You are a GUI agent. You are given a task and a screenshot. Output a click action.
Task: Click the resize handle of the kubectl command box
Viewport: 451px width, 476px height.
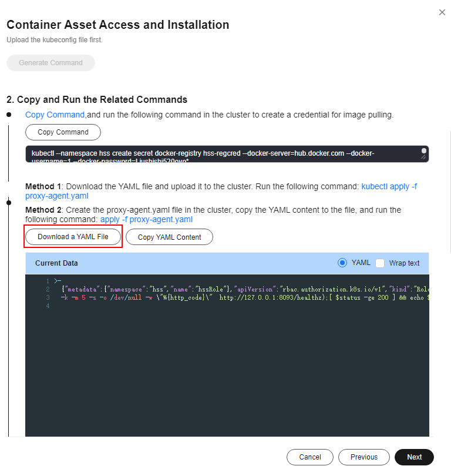pyautogui.click(x=423, y=157)
